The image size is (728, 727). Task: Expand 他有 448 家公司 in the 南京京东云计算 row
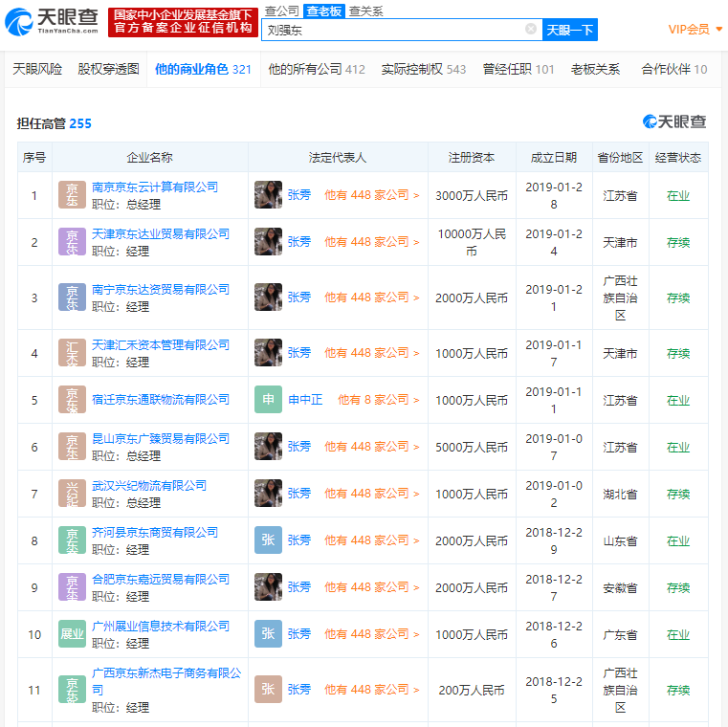[371, 195]
